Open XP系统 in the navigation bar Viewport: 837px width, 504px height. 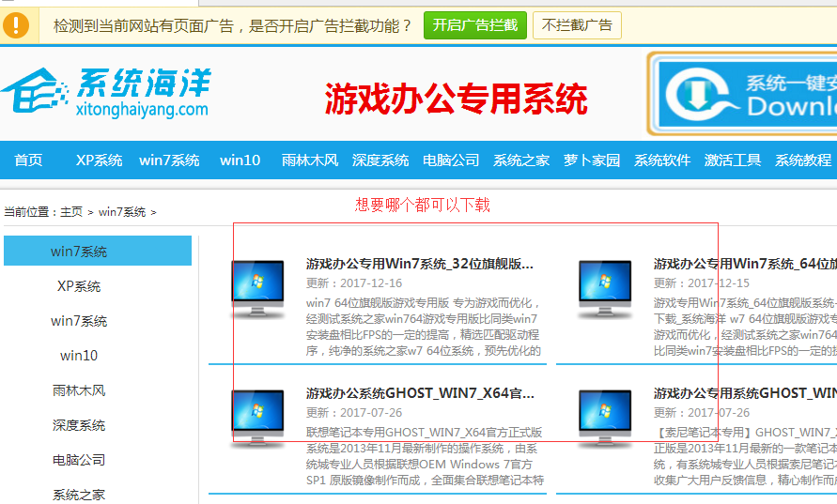[x=99, y=160]
